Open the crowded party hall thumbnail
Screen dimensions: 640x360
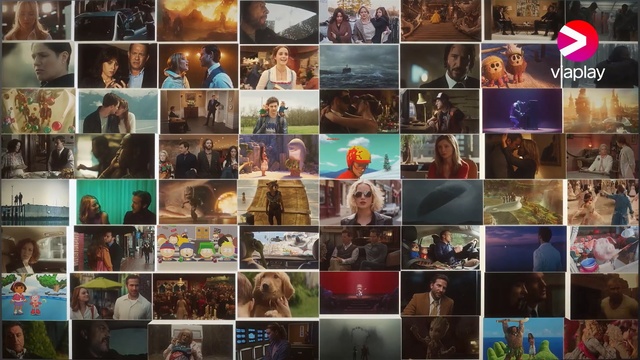[194, 297]
